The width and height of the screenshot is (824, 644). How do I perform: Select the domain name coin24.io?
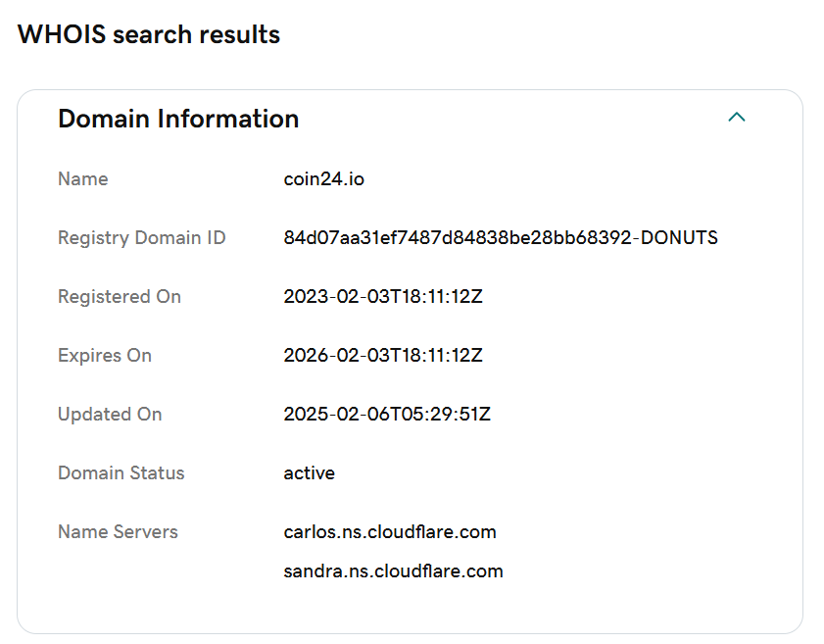pos(323,179)
